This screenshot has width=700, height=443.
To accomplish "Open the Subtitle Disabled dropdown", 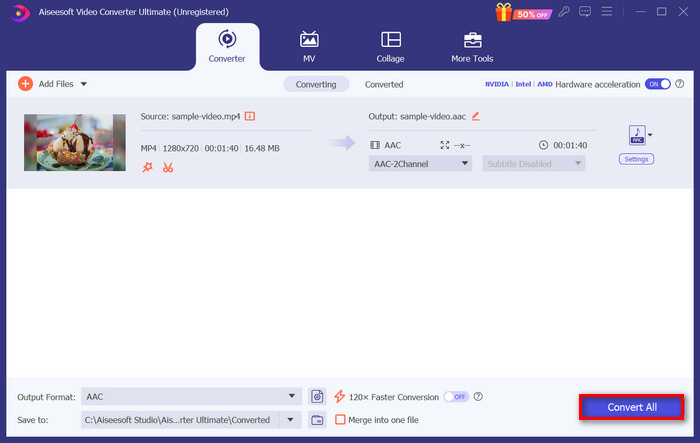I will (533, 164).
